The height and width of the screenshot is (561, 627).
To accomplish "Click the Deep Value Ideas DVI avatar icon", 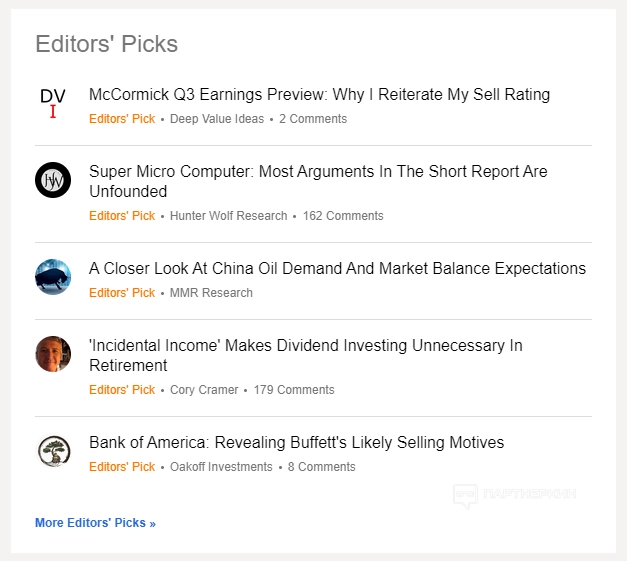I will coord(53,102).
